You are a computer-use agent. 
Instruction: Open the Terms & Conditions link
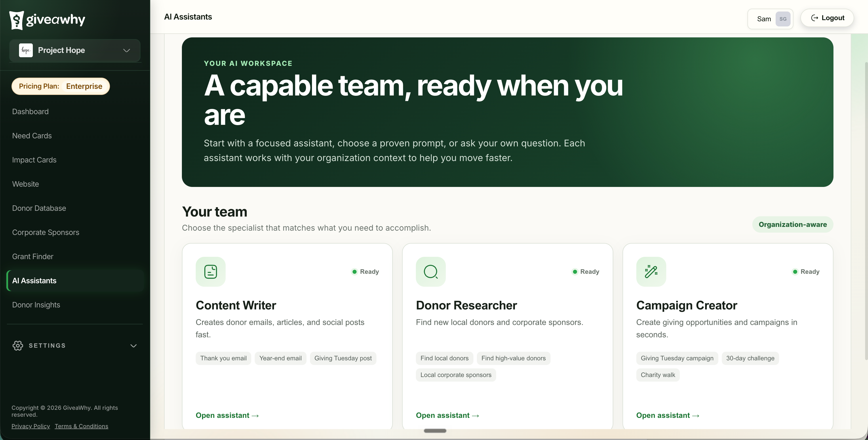click(x=81, y=426)
